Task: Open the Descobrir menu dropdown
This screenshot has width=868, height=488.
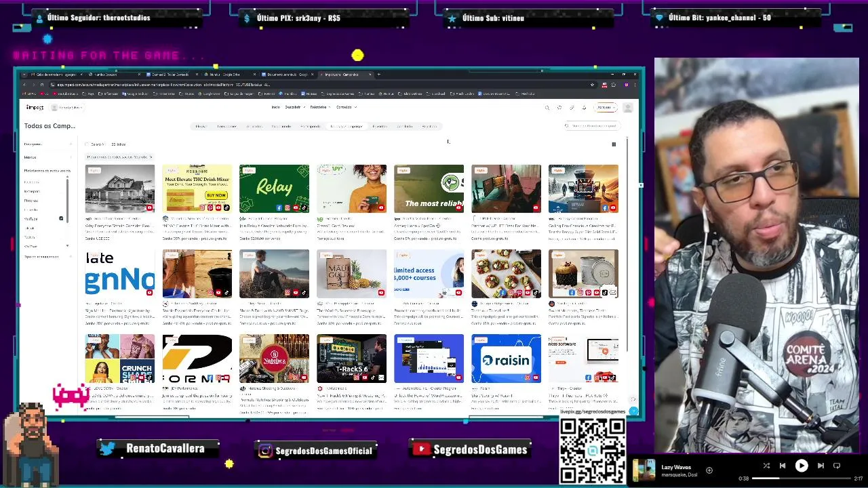Action: (294, 107)
